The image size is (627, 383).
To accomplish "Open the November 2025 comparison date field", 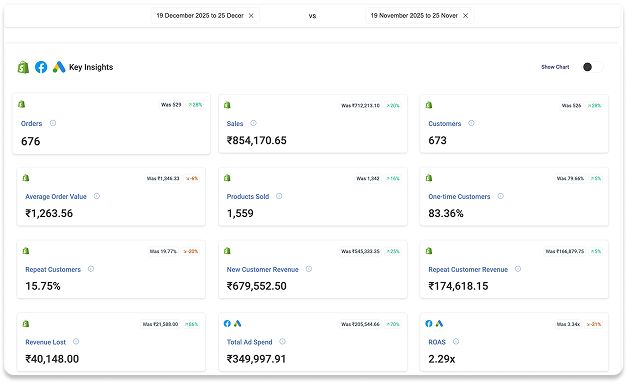I will [x=419, y=16].
